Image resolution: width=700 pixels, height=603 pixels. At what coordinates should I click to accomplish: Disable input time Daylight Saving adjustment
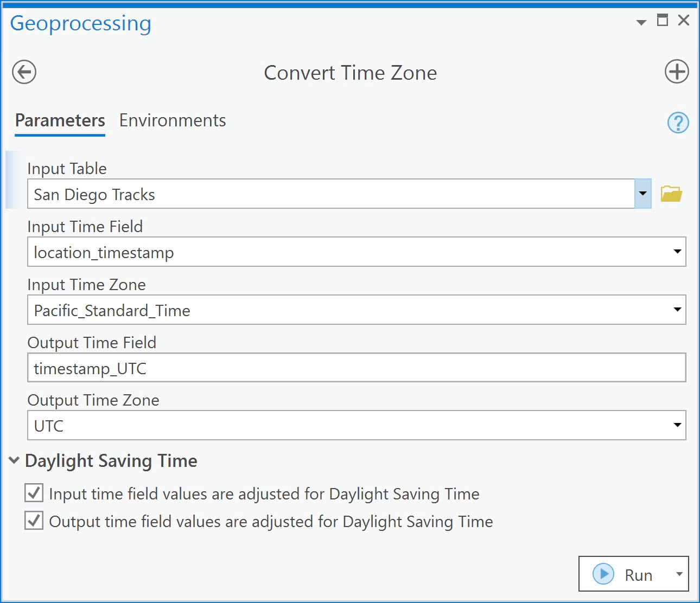pos(34,493)
